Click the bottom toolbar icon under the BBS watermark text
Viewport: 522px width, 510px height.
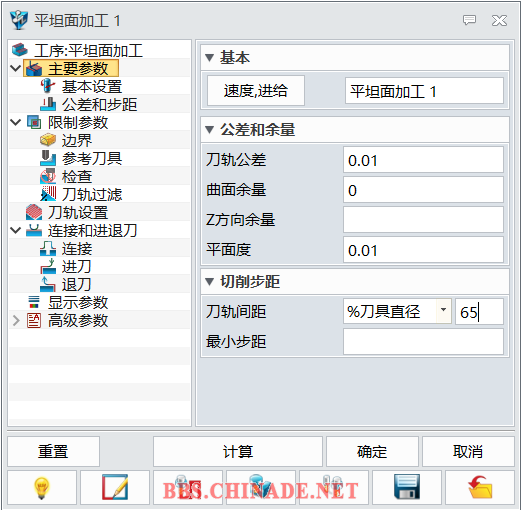[x=188, y=488]
